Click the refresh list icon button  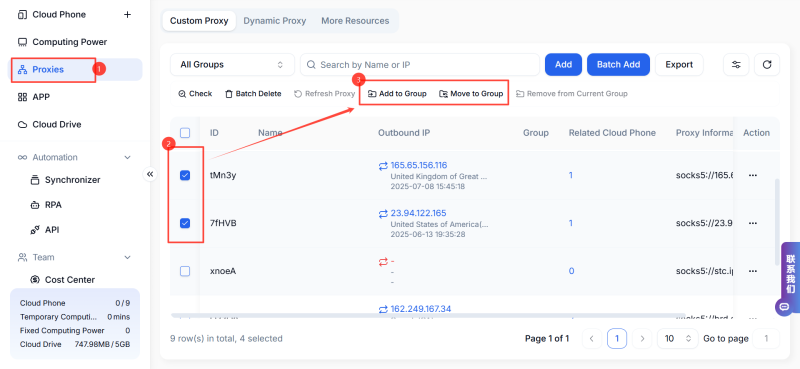click(767, 65)
